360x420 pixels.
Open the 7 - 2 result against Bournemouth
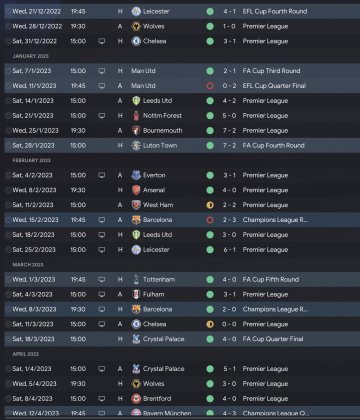(x=229, y=131)
